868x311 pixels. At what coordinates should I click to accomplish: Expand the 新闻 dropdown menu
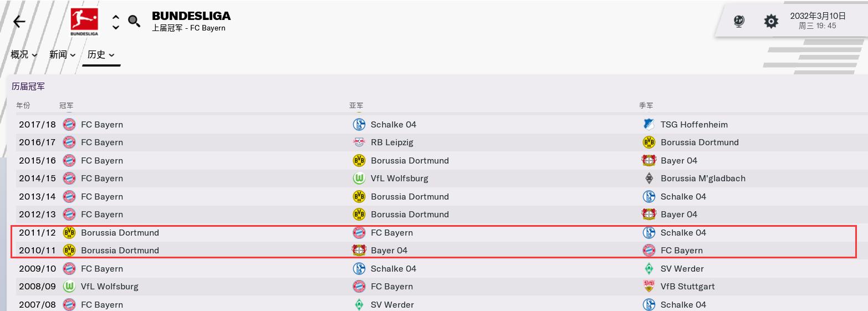(62, 54)
